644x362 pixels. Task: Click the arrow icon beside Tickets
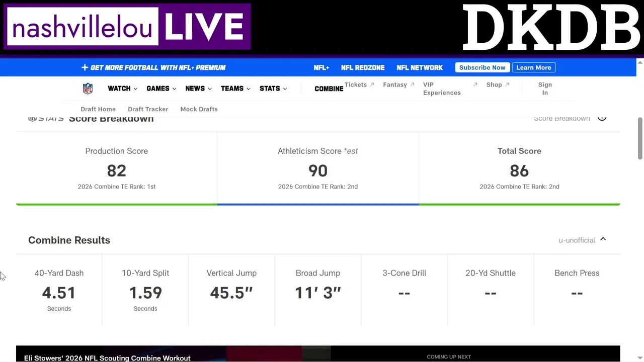point(372,84)
